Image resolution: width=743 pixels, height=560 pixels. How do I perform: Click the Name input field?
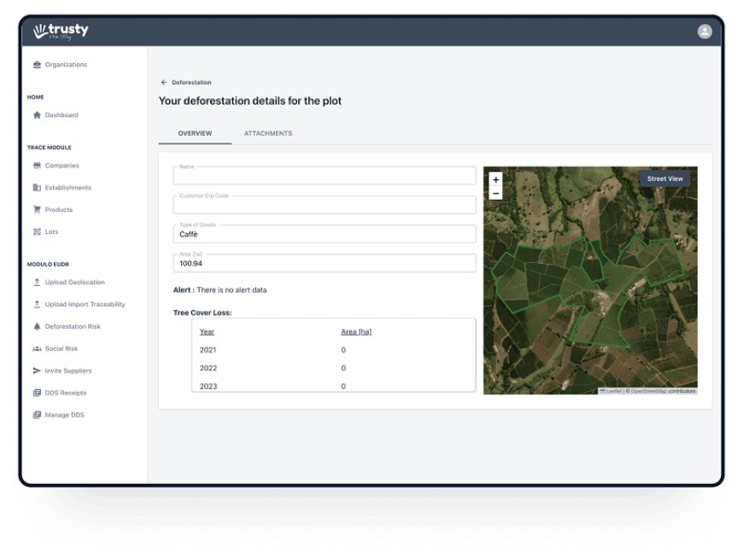325,177
